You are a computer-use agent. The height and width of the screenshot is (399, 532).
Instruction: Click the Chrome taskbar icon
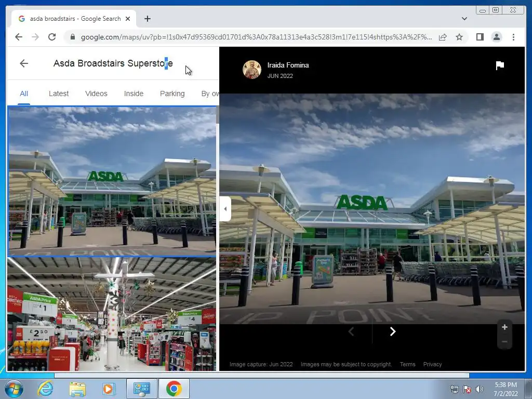pos(174,389)
